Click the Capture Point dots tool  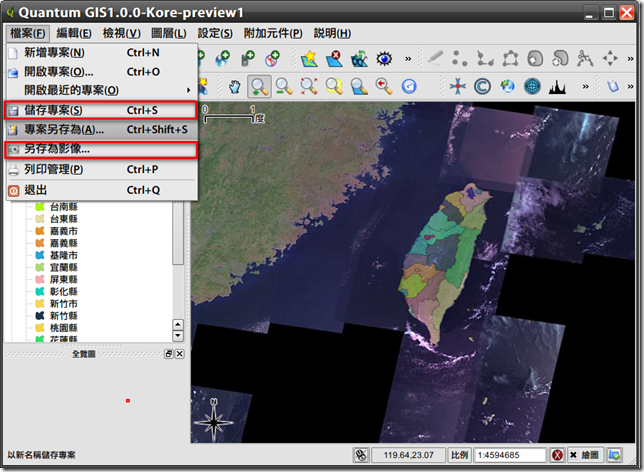460,58
